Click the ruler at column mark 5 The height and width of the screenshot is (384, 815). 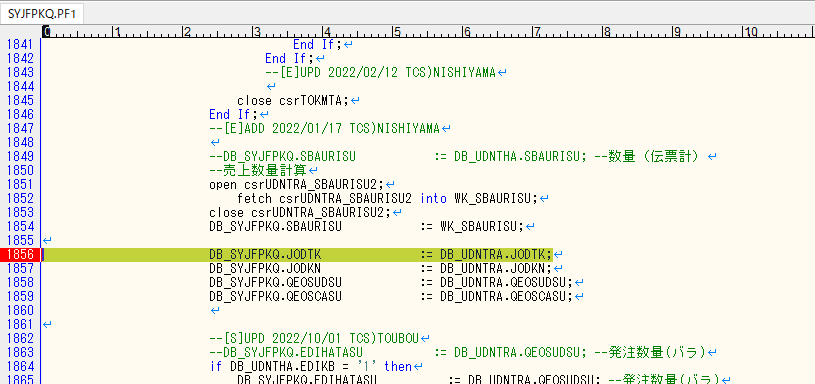(396, 32)
